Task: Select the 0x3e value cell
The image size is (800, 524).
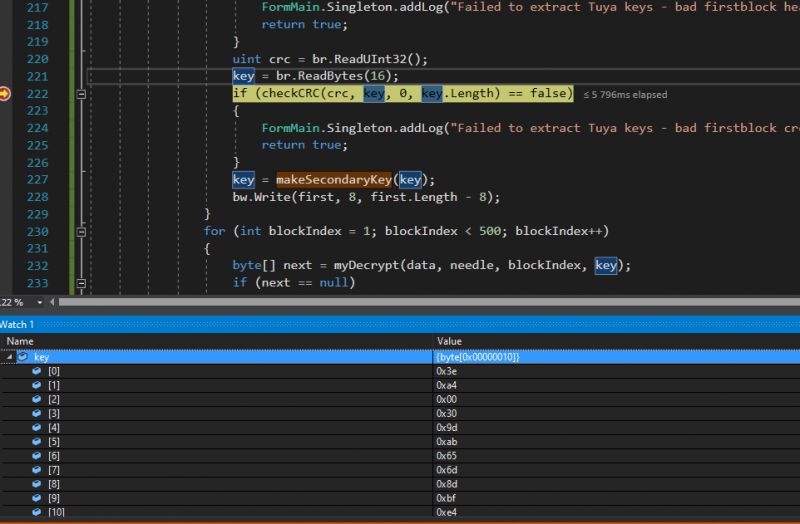Action: [446, 371]
